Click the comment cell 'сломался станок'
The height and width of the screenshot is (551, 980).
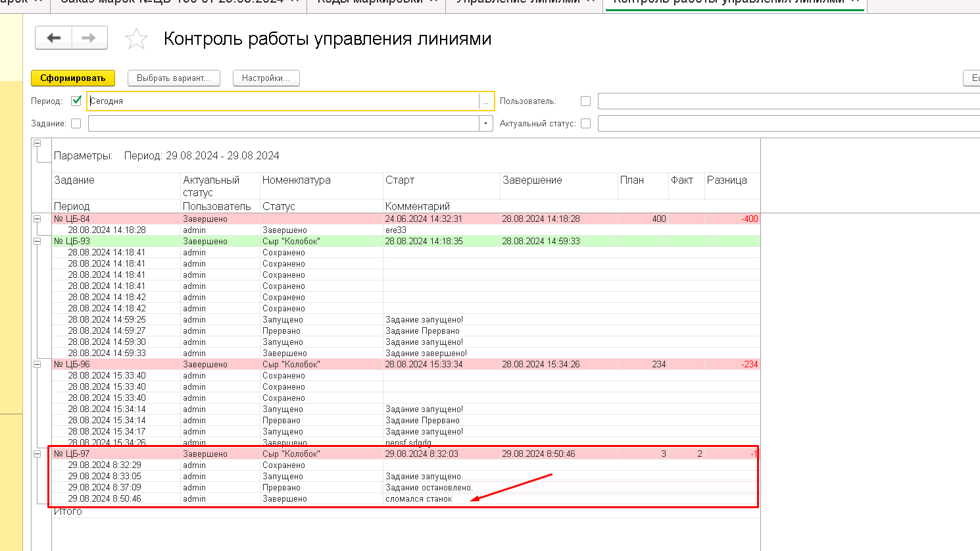pos(419,498)
